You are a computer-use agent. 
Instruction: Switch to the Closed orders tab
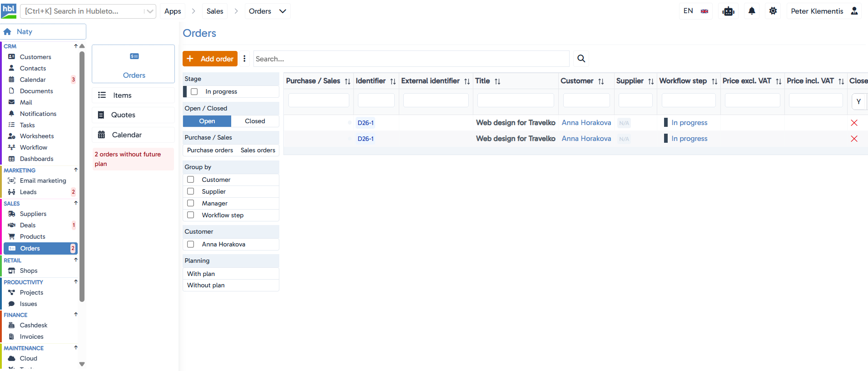pyautogui.click(x=255, y=121)
